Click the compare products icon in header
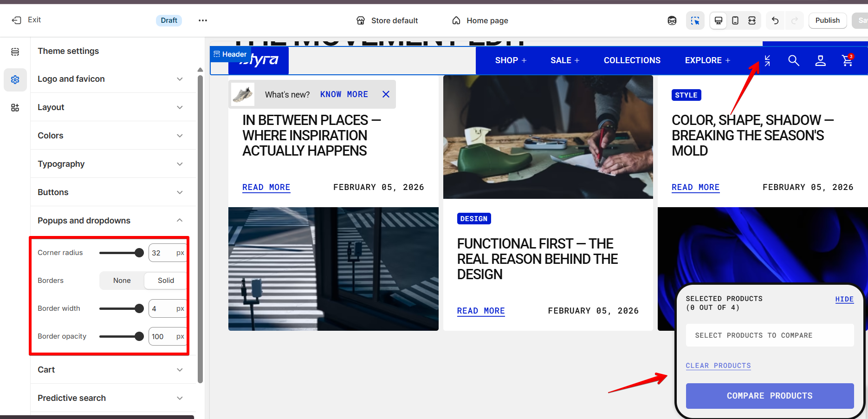This screenshot has height=419, width=868. pyautogui.click(x=767, y=60)
